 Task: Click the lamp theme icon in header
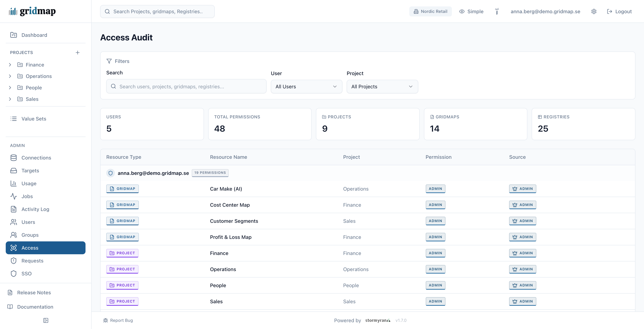point(497,11)
